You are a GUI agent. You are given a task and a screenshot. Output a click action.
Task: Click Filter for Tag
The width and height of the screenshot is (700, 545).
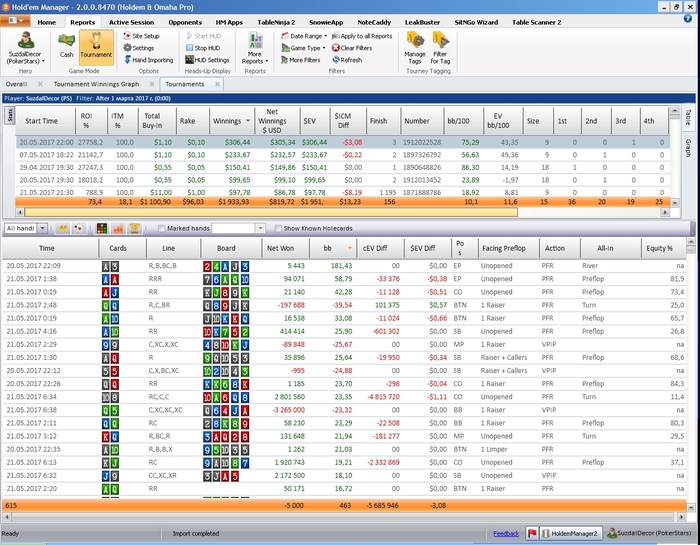[440, 48]
